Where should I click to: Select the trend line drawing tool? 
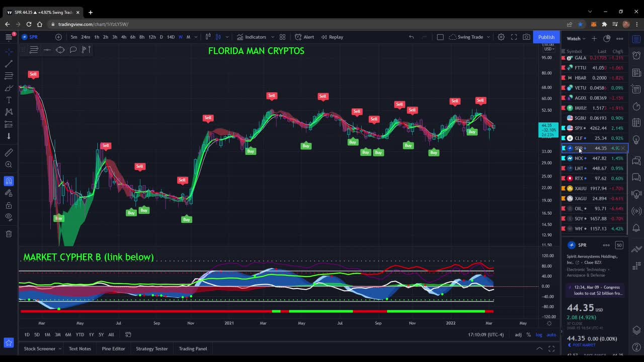click(9, 64)
